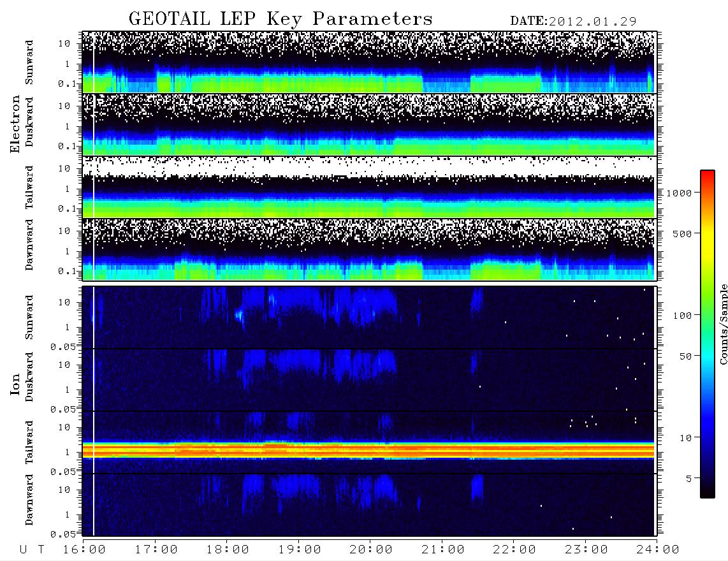The image size is (728, 561).
Task: Click the Ion 'Sunward' axis label
Action: (x=29, y=317)
